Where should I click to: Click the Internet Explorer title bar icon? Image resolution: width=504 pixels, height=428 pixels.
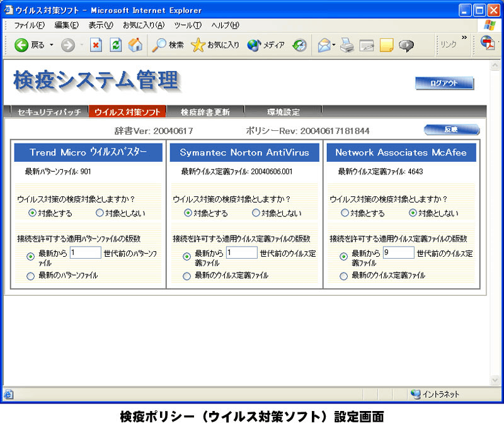(x=8, y=10)
